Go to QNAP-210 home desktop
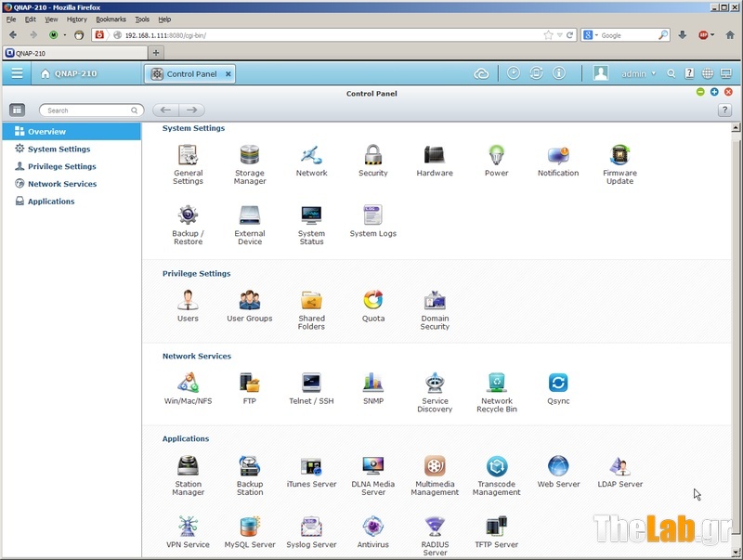Viewport: 743px width, 560px height. [x=69, y=74]
